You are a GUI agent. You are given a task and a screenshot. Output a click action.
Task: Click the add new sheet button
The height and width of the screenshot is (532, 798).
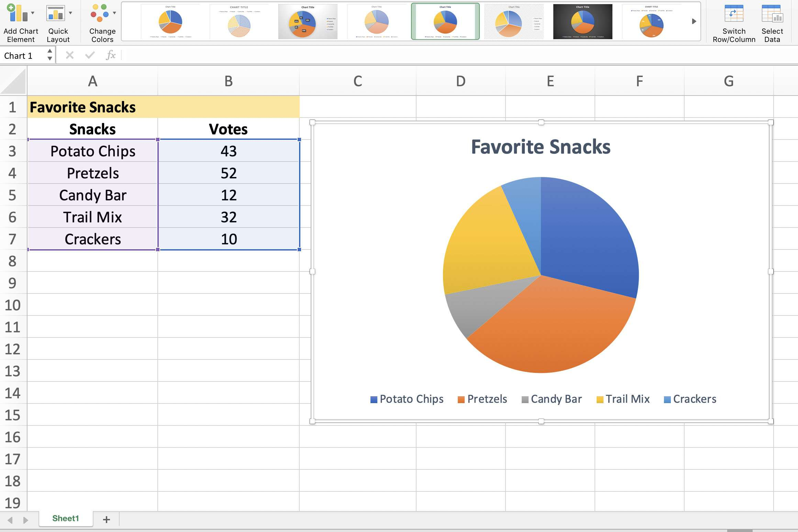coord(106,518)
